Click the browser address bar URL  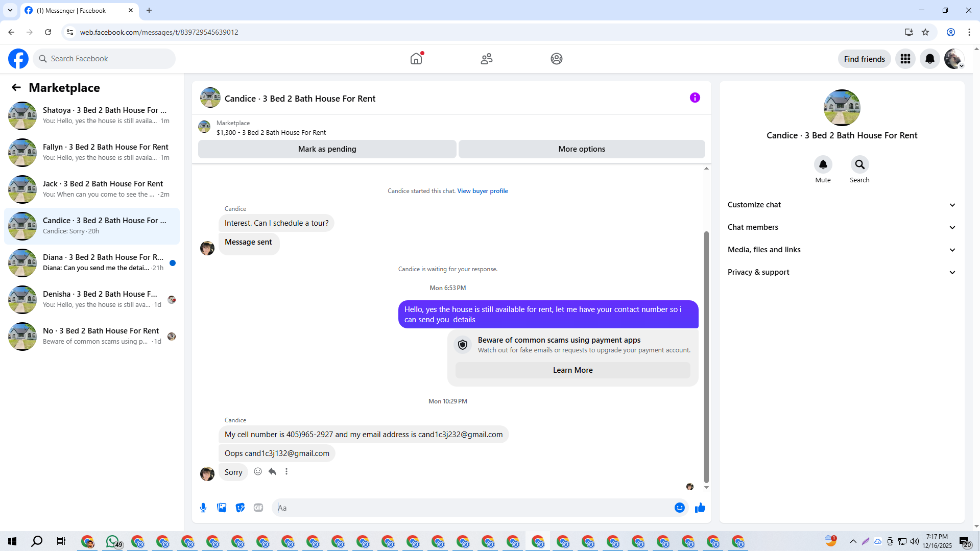[159, 32]
